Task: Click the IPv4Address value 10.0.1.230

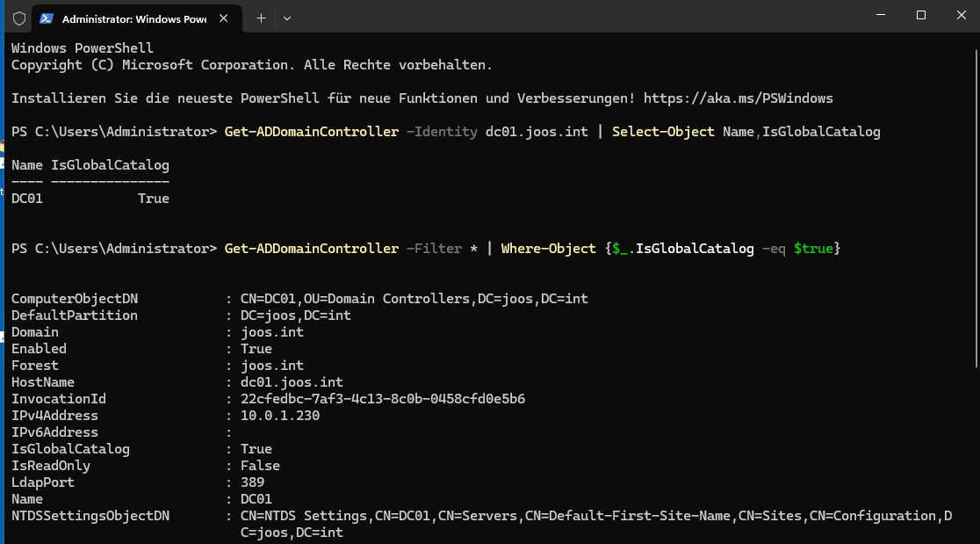Action: pyautogui.click(x=280, y=416)
